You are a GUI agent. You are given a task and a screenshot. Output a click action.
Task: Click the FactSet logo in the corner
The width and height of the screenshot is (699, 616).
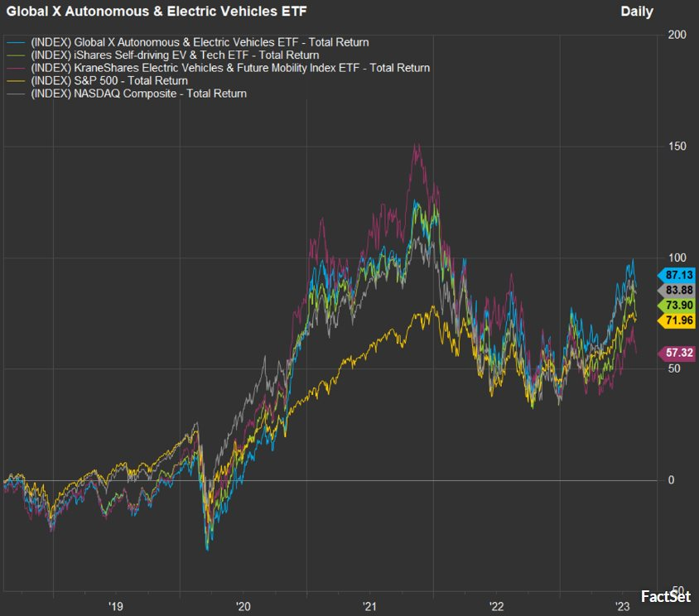coord(666,596)
